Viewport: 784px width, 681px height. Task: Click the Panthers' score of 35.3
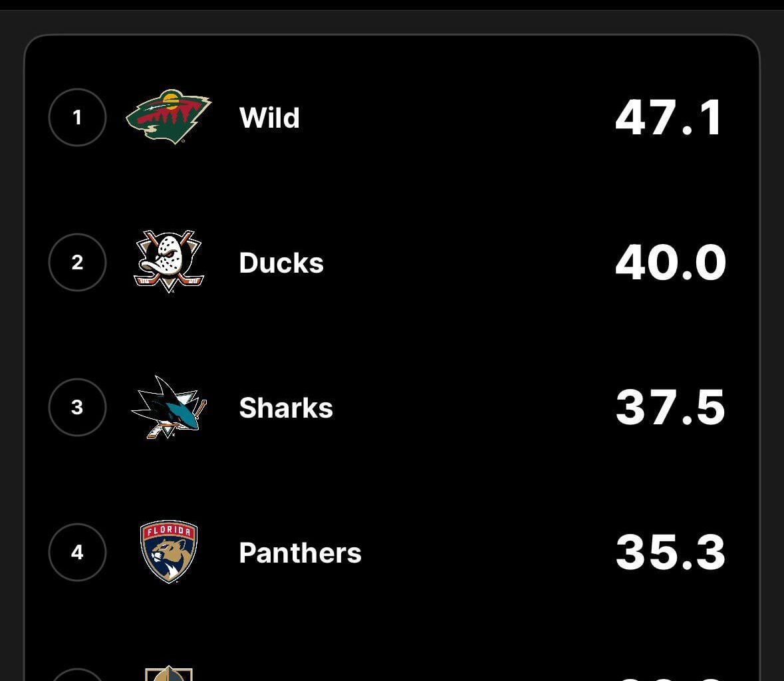click(x=670, y=552)
